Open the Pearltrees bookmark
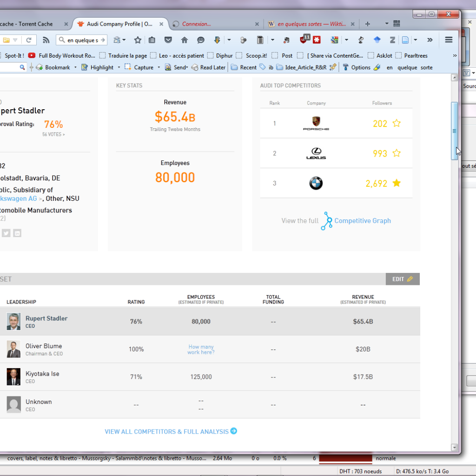Image resolution: width=476 pixels, height=476 pixels. pyautogui.click(x=412, y=56)
